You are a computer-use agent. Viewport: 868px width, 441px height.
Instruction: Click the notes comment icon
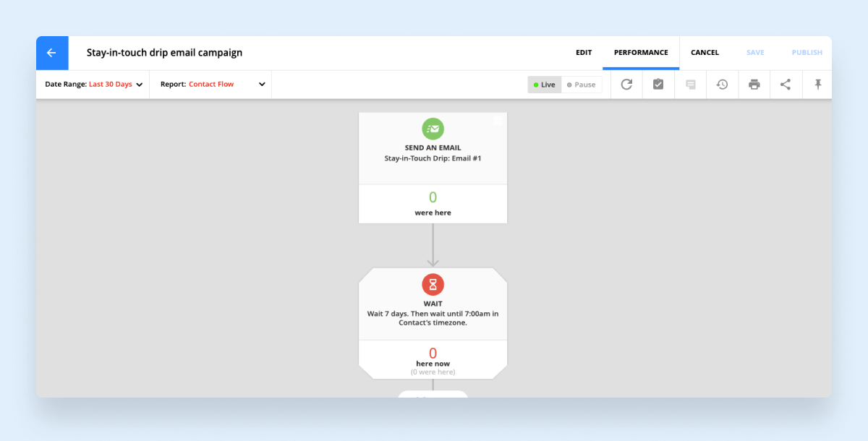coord(690,85)
